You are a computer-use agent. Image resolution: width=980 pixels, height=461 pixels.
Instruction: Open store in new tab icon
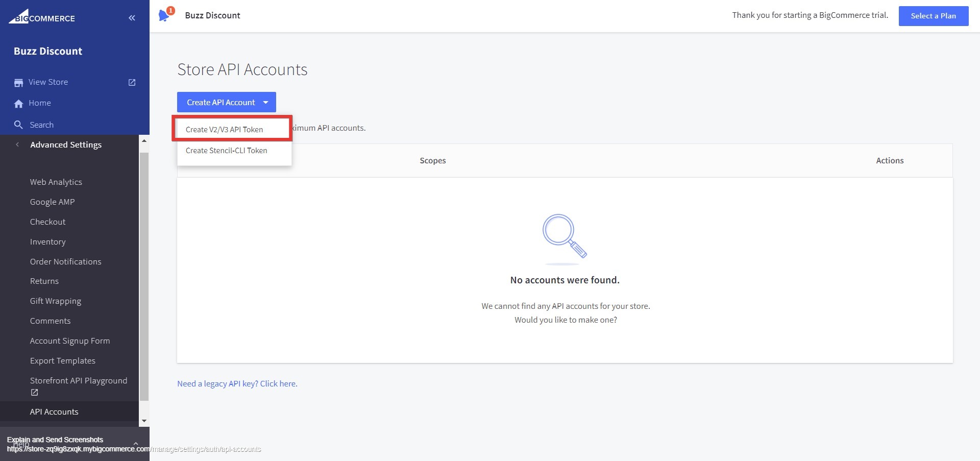pos(132,82)
